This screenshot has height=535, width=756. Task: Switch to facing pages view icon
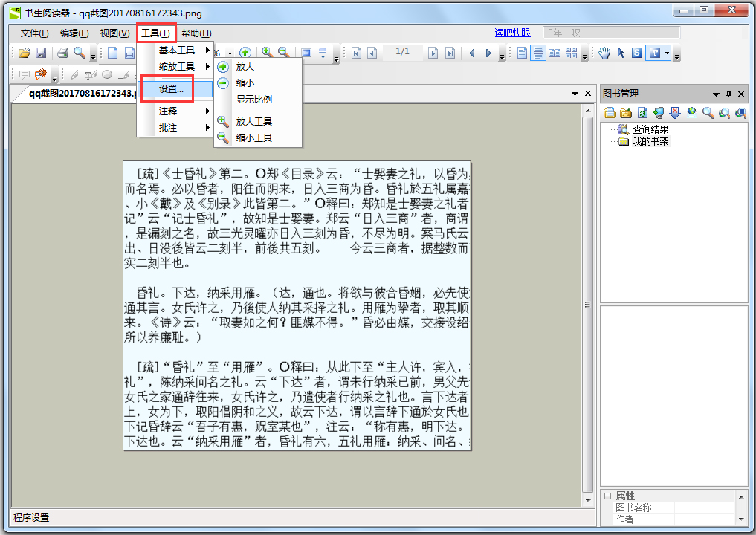pos(555,53)
